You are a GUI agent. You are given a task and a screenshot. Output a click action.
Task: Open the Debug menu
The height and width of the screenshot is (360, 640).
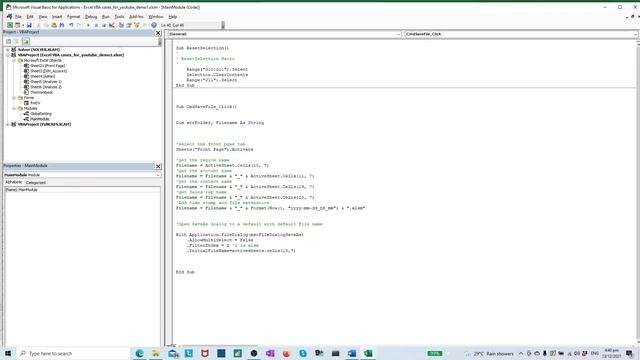click(x=91, y=17)
